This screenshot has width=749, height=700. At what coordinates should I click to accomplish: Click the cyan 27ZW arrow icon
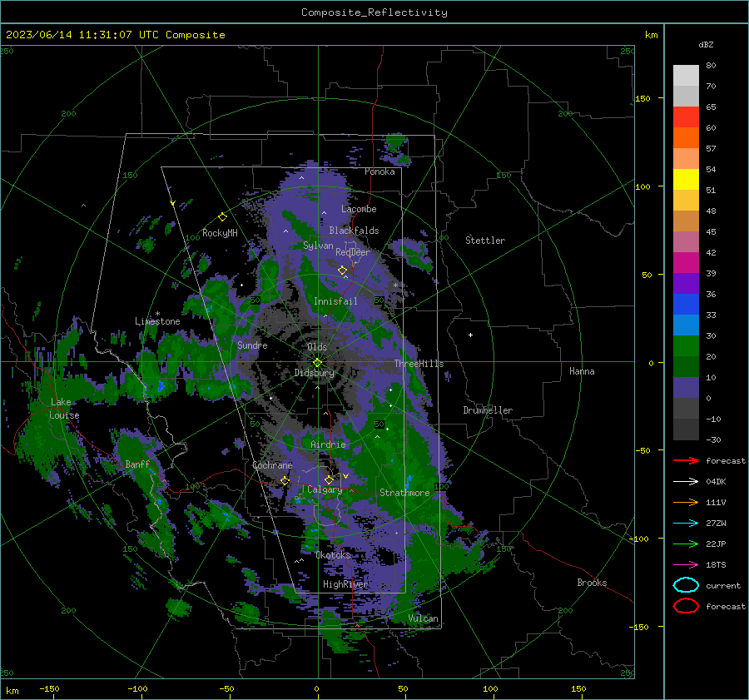pos(686,524)
